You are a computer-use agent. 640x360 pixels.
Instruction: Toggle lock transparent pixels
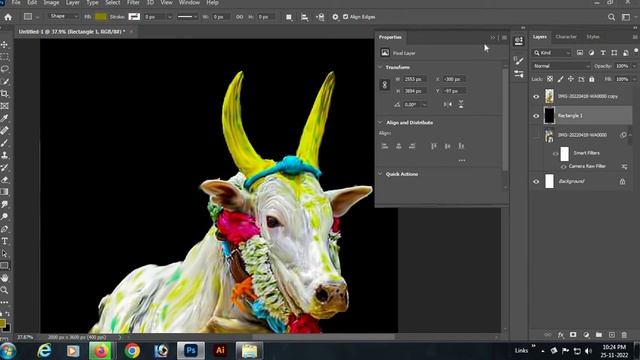(550, 79)
